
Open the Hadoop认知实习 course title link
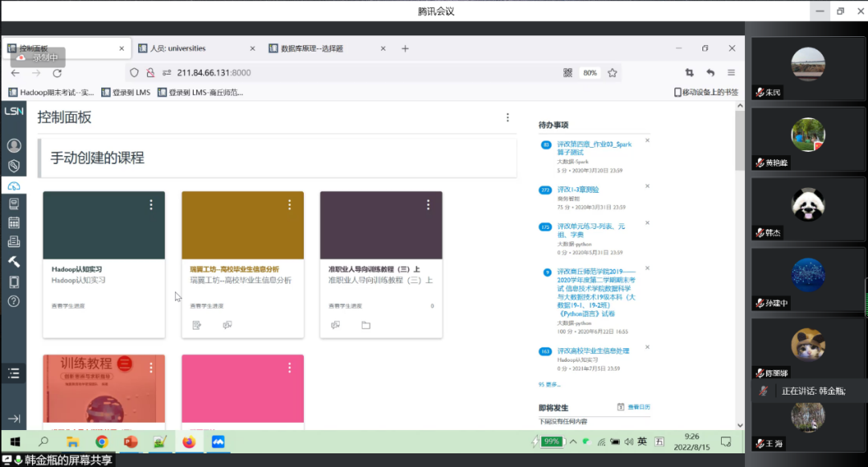tap(77, 269)
